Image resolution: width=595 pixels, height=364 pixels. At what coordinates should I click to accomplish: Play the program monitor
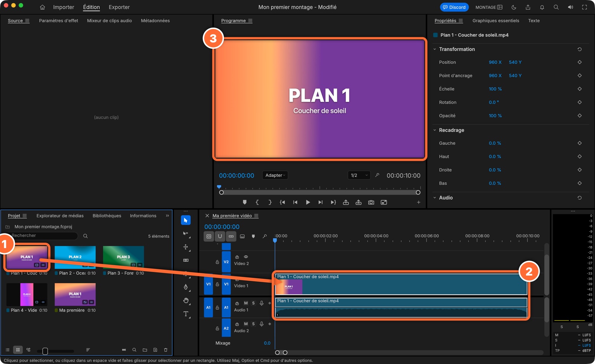click(308, 202)
